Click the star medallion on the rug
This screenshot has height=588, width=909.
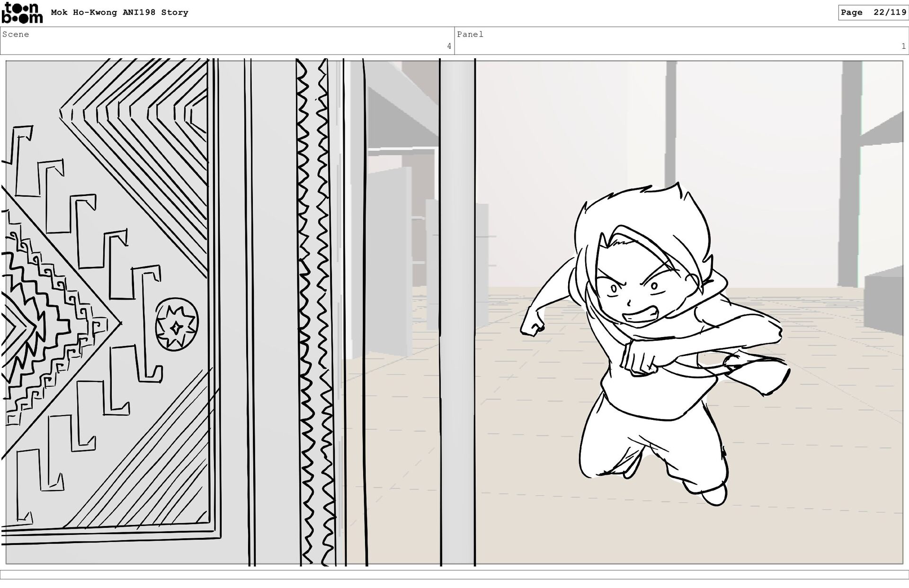[177, 325]
